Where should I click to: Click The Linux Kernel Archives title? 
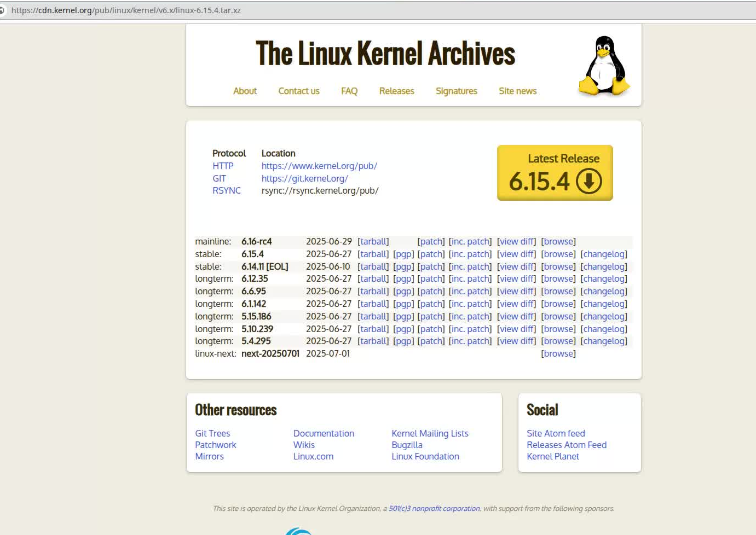pyautogui.click(x=385, y=54)
